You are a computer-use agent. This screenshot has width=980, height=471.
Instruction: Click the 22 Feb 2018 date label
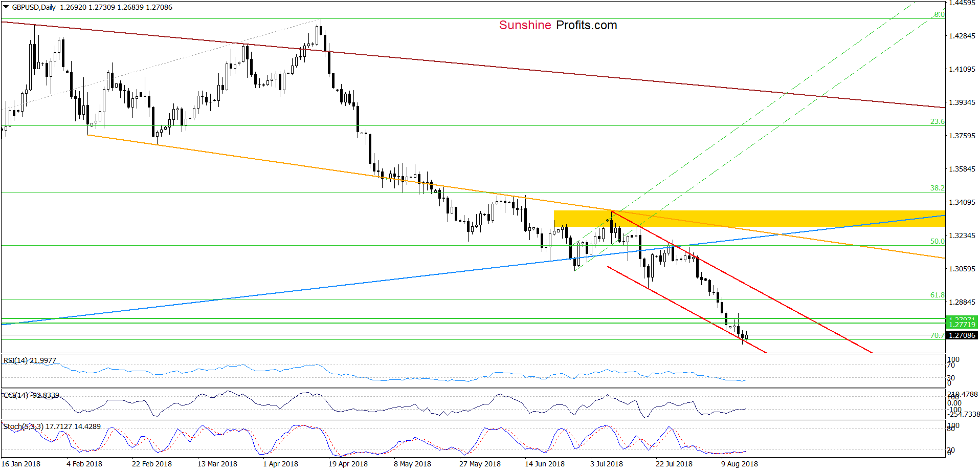point(152,464)
